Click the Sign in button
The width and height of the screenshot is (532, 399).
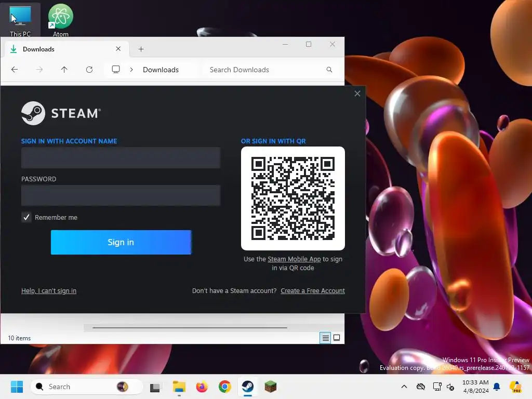(x=121, y=242)
